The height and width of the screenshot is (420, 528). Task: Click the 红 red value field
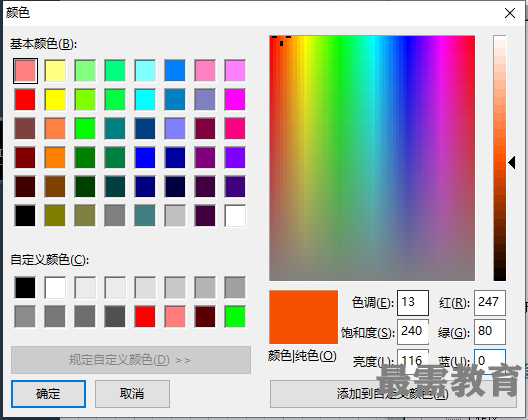point(490,302)
